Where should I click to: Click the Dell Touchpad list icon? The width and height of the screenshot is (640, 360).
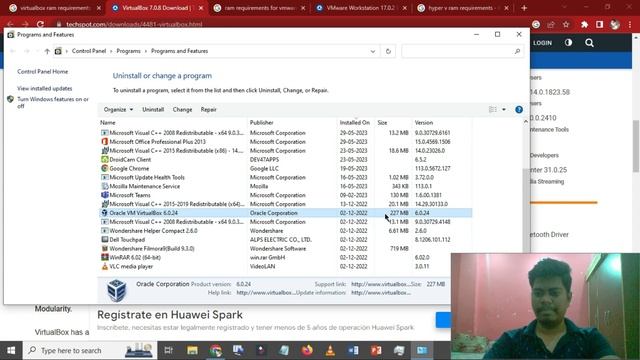point(104,240)
